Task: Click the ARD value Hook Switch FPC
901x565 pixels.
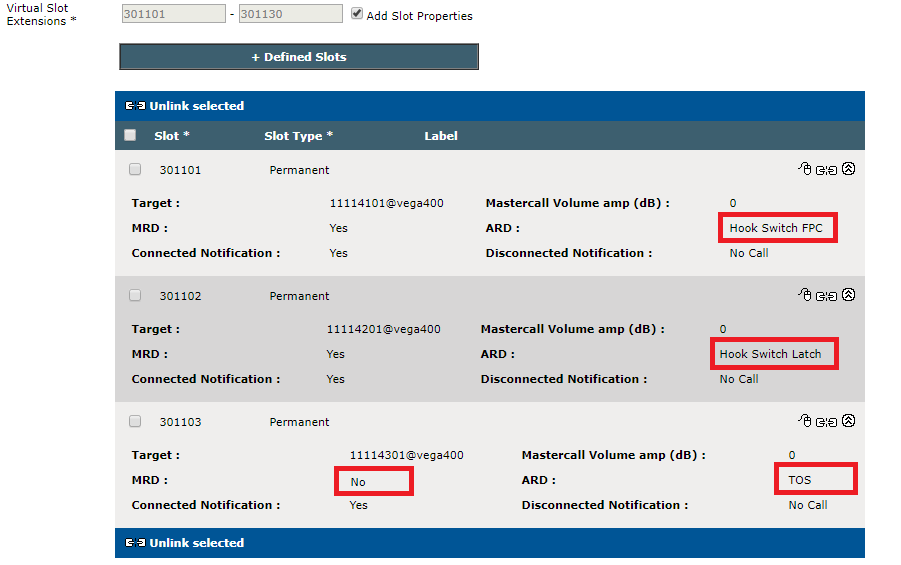Action: coord(776,228)
